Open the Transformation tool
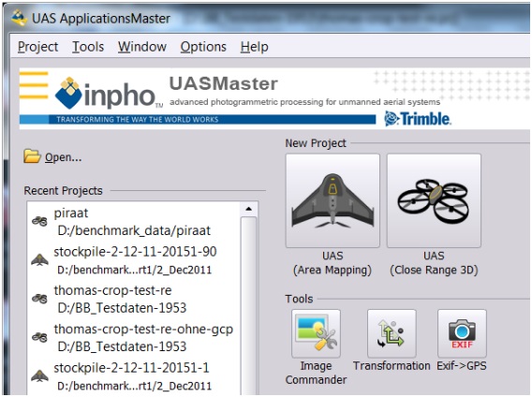 392,333
